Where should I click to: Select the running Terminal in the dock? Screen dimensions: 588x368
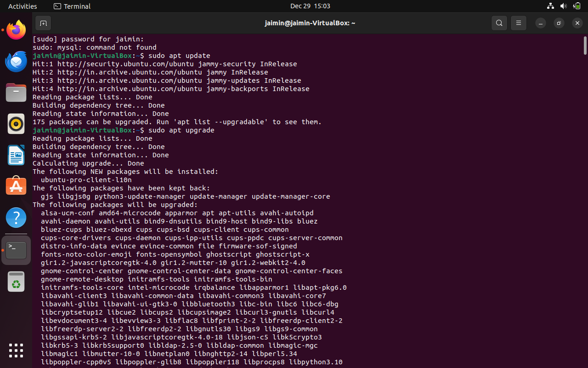pos(16,250)
